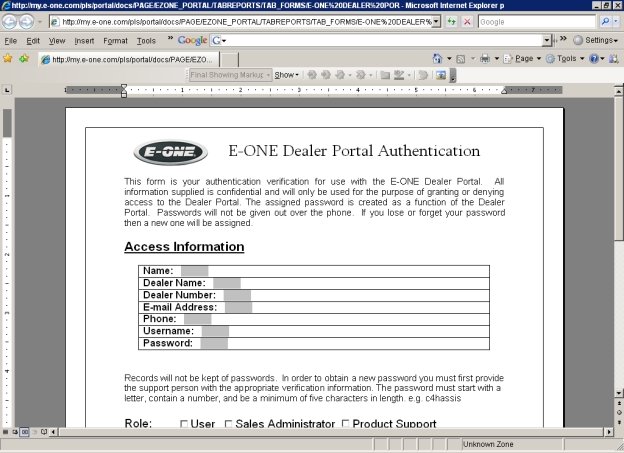Click the New Comment folder icon
This screenshot has width=624, height=453.
point(385,75)
